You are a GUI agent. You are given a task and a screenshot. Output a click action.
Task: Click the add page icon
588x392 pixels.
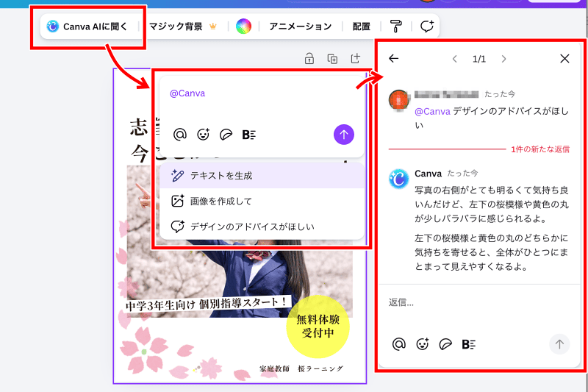point(355,59)
